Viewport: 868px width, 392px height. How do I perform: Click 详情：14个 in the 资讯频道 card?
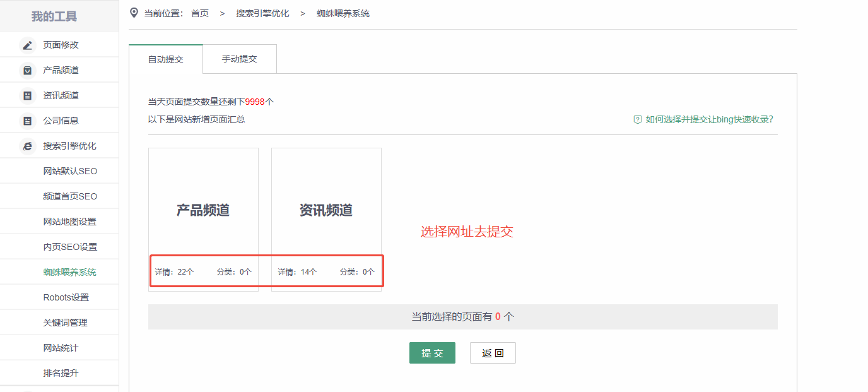[x=298, y=272]
